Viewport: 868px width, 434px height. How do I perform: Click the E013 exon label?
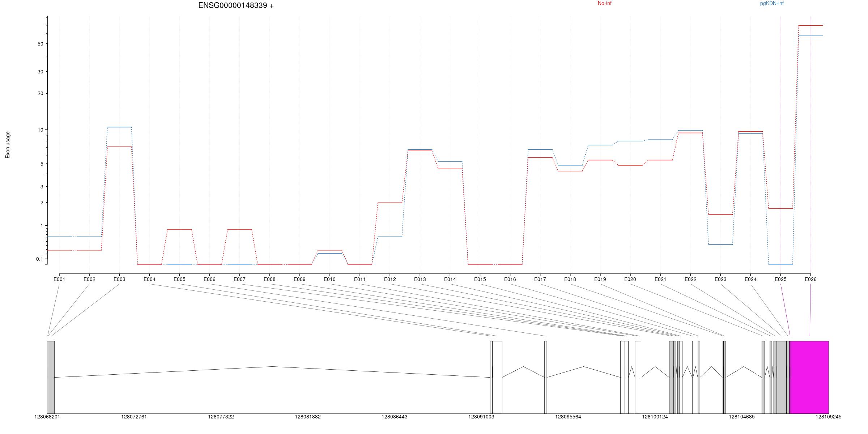(420, 279)
